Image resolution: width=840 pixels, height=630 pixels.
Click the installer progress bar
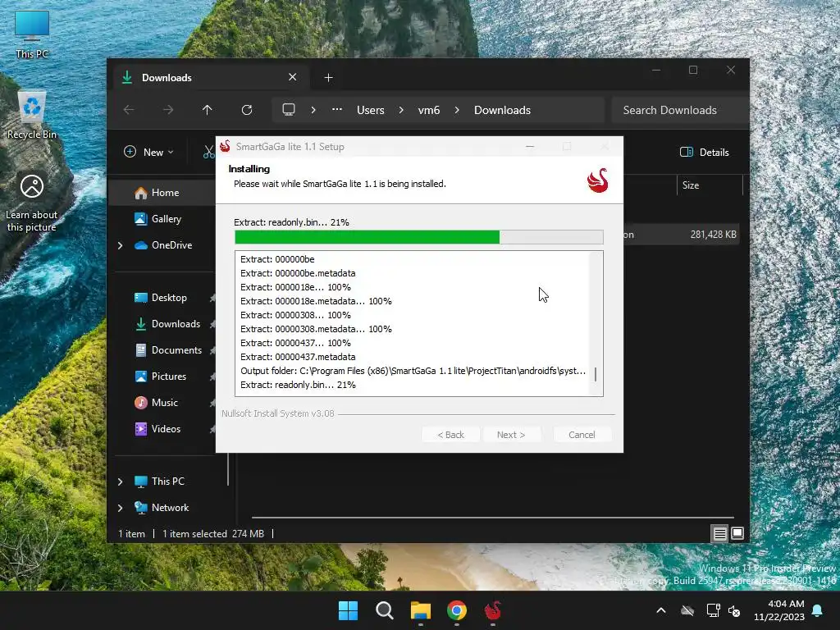[x=419, y=237]
